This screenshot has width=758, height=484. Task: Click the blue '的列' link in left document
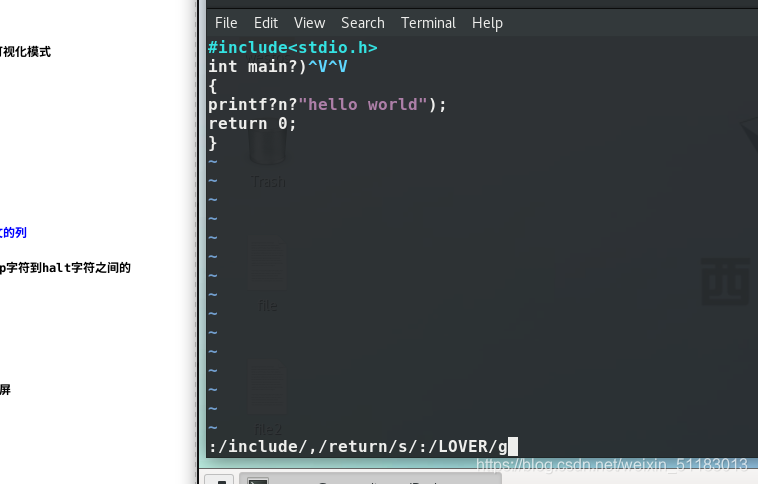tap(13, 233)
